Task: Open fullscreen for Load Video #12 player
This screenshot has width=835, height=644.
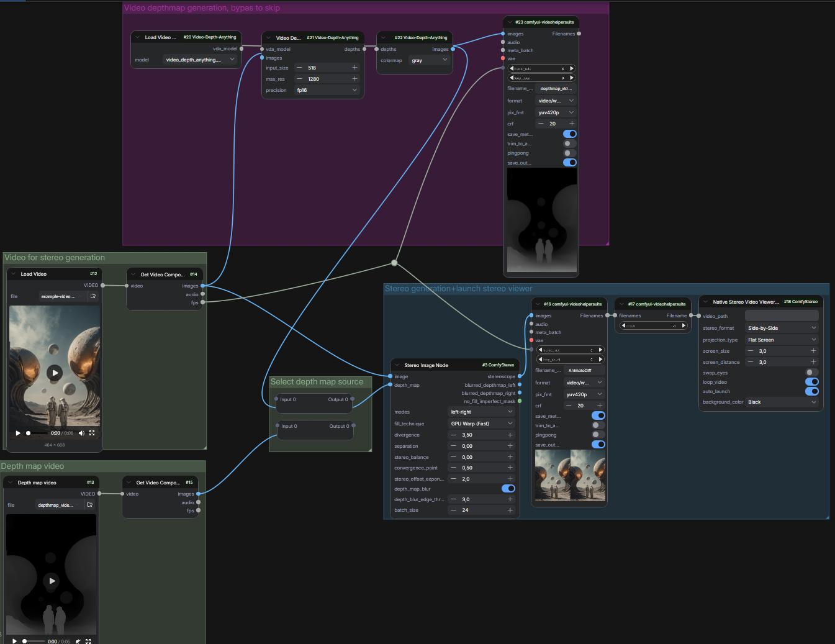Action: click(x=92, y=433)
